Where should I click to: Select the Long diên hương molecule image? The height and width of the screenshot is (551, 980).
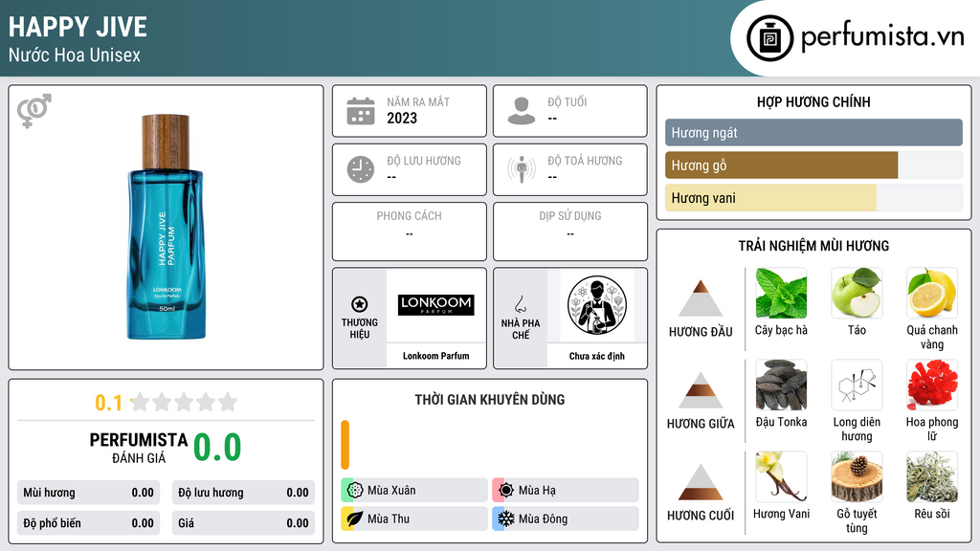click(857, 385)
